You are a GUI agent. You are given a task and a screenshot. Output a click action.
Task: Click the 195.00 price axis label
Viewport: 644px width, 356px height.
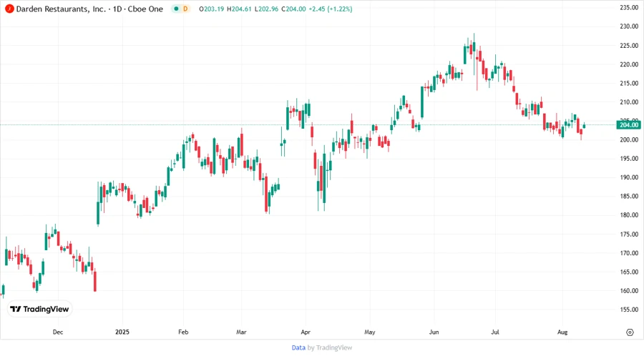point(629,158)
